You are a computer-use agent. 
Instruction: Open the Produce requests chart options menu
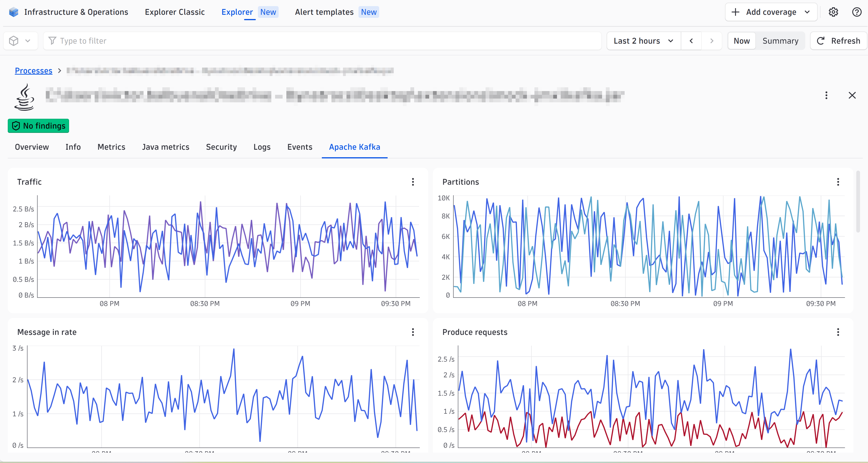click(838, 332)
